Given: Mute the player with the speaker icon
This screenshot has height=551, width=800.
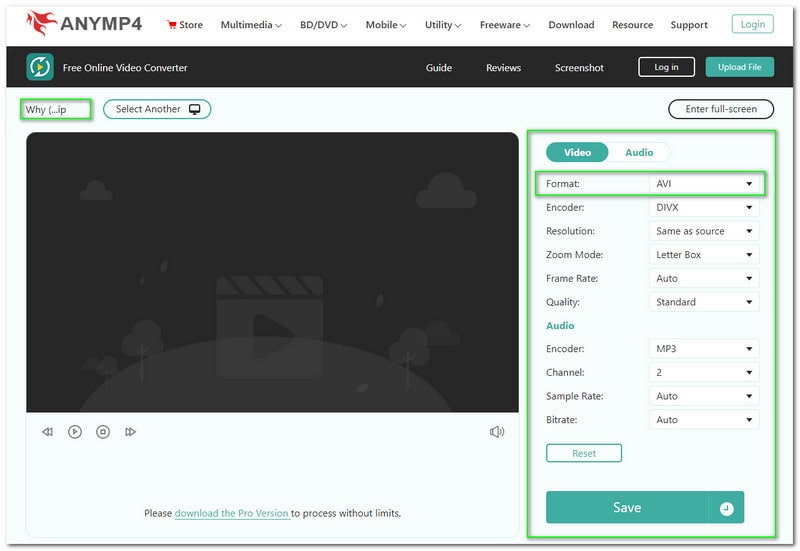Looking at the screenshot, I should (x=497, y=432).
